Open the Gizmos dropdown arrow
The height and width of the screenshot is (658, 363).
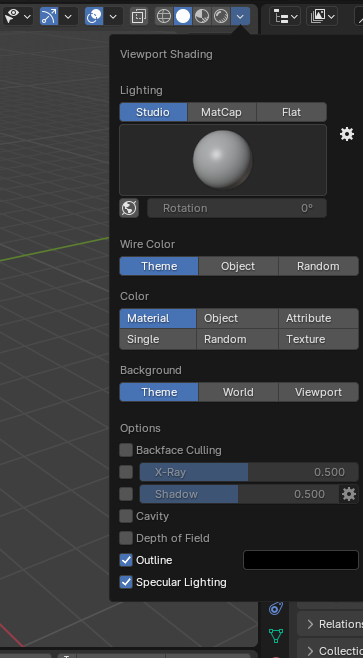click(x=68, y=17)
